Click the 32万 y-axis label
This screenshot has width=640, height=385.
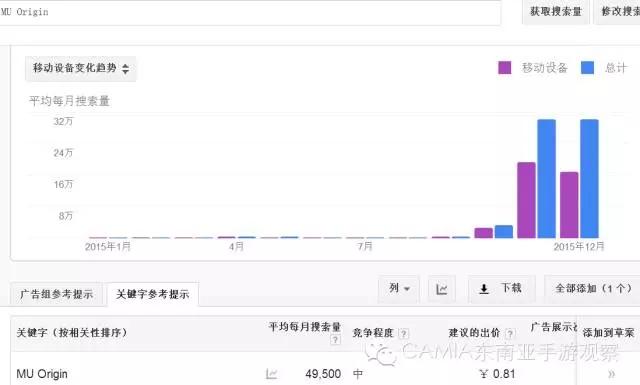[x=63, y=121]
